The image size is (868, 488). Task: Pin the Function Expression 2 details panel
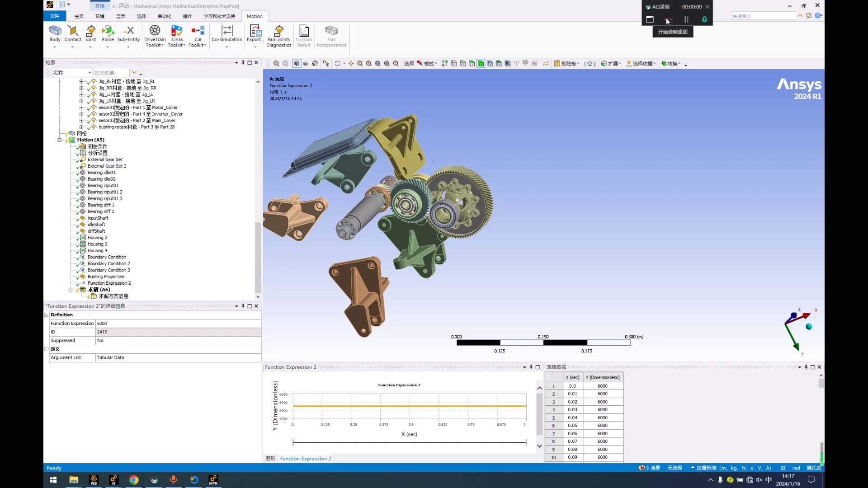(242, 306)
